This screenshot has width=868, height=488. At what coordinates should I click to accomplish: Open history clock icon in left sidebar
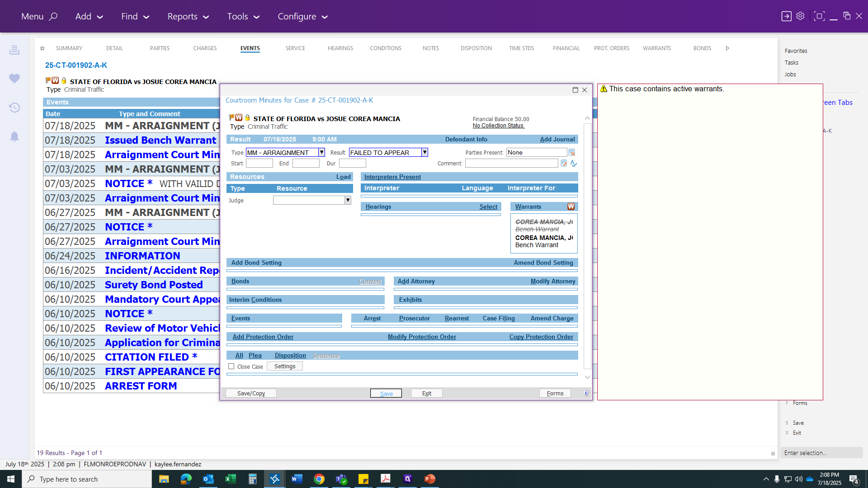14,108
